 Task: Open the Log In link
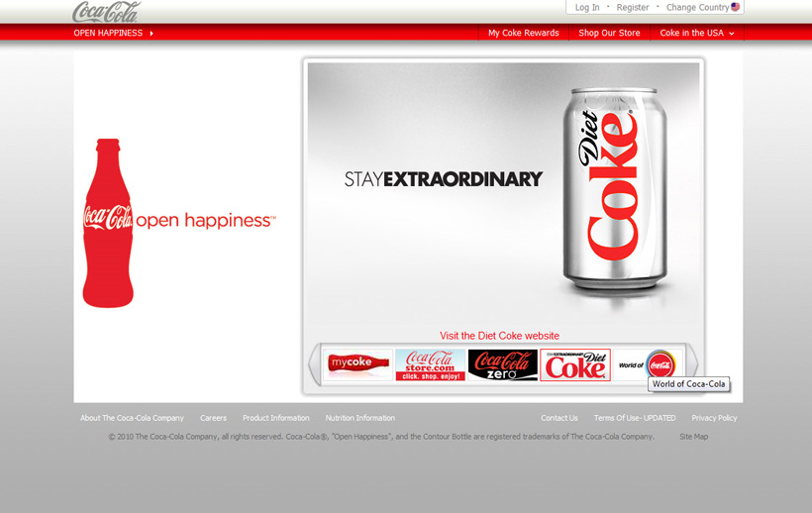point(587,7)
